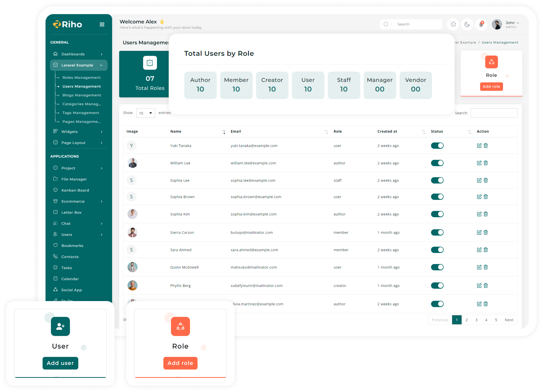
Task: Go to pagination page 3
Action: click(x=476, y=320)
